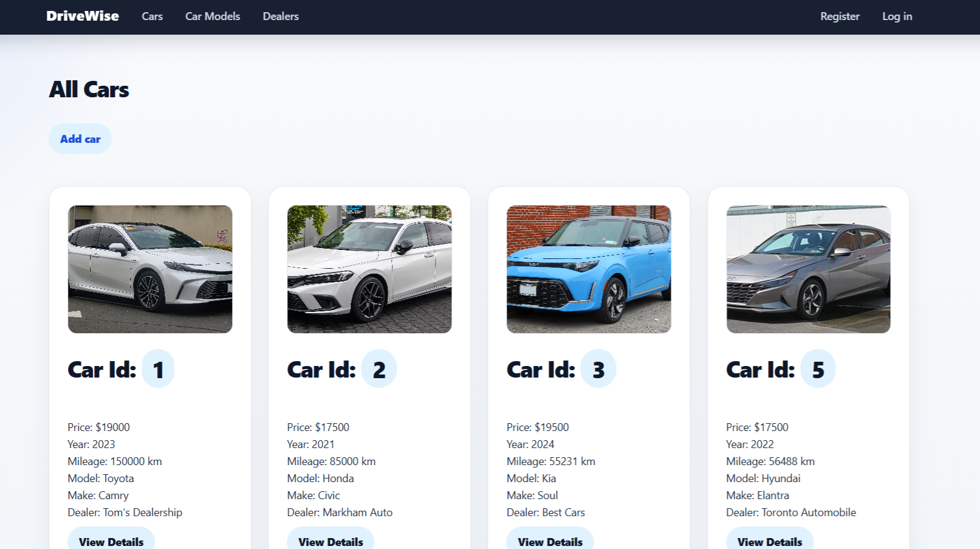980x549 pixels.
Task: Select text 'Model: Toyota'
Action: click(101, 478)
